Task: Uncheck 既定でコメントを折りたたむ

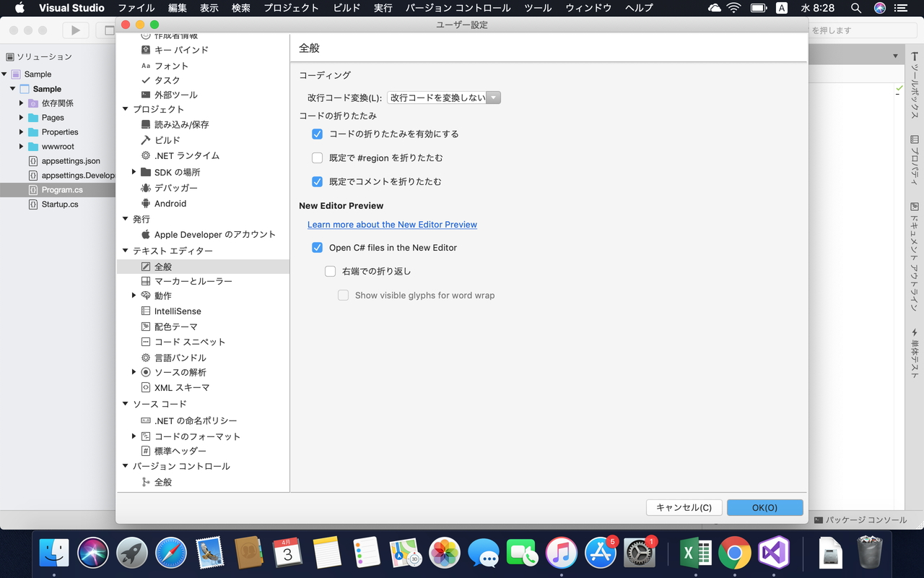Action: (x=317, y=181)
